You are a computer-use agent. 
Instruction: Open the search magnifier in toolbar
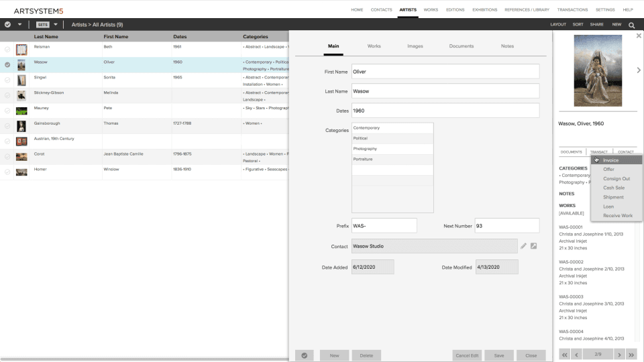[632, 25]
